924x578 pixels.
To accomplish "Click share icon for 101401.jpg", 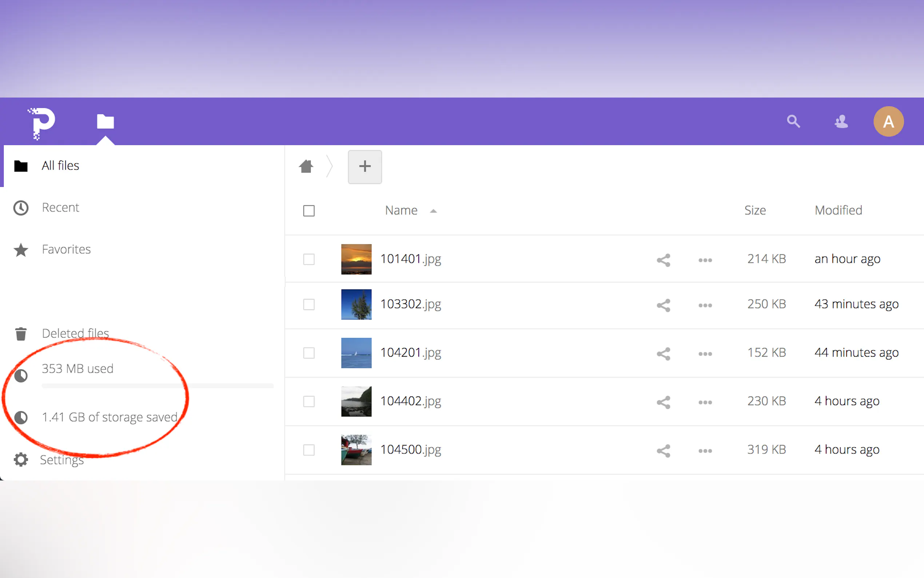I will pos(664,260).
